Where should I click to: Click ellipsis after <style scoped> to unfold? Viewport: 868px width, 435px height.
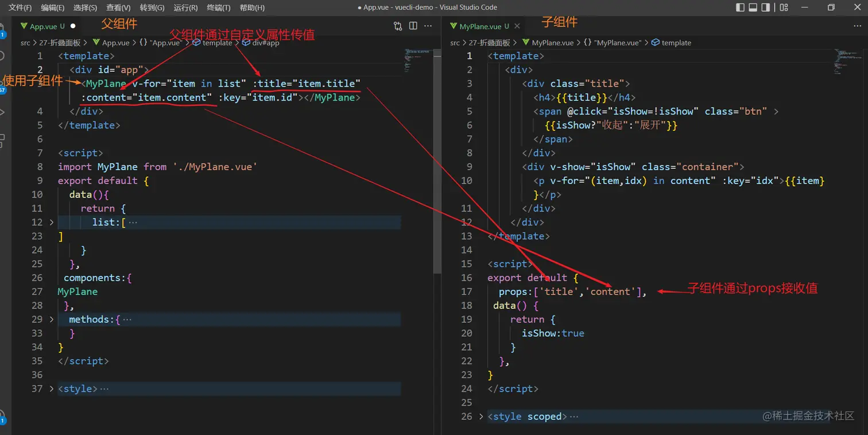pyautogui.click(x=574, y=417)
